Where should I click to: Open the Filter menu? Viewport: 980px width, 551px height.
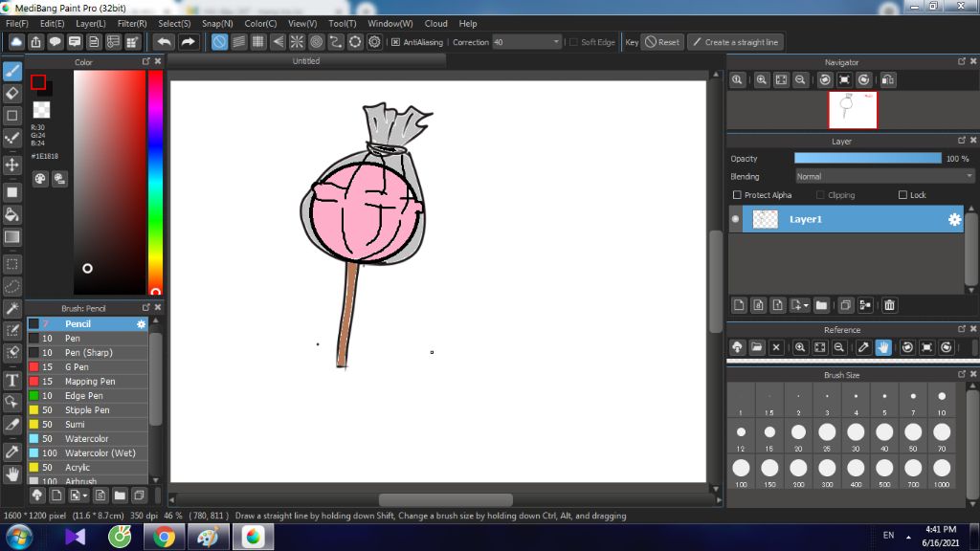(132, 23)
